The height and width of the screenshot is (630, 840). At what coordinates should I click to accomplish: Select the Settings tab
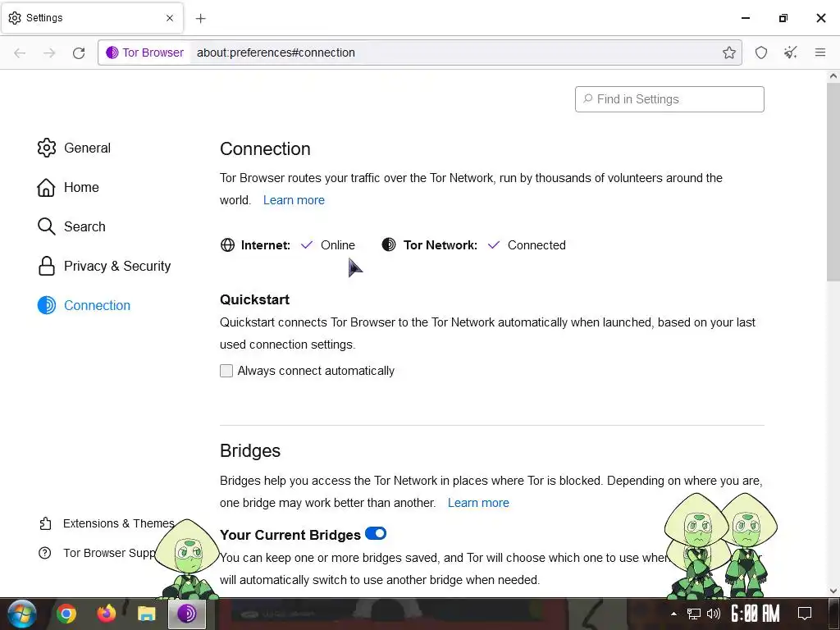tap(92, 18)
